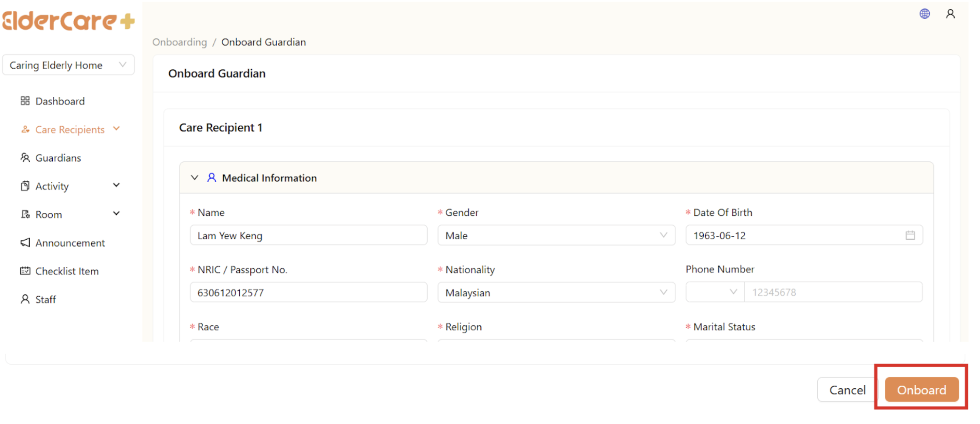Image resolution: width=980 pixels, height=424 pixels.
Task: Click the Cancel button
Action: click(847, 390)
